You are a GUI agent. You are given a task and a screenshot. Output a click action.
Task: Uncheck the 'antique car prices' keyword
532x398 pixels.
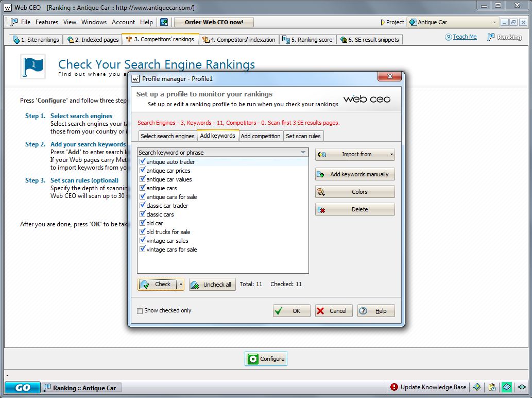point(143,171)
